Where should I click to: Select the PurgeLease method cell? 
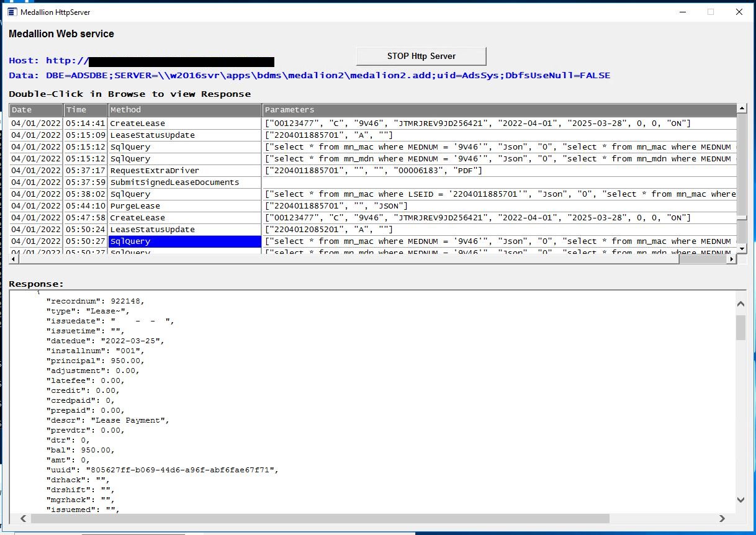(x=185, y=206)
